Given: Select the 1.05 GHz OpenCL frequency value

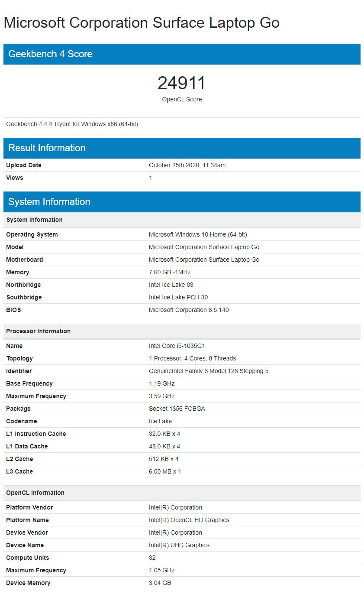Looking at the screenshot, I should [162, 570].
